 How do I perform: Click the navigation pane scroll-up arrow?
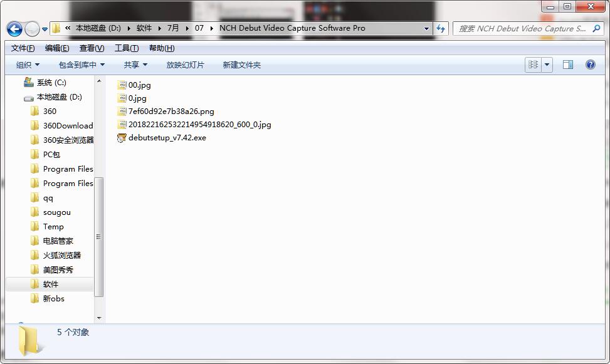click(99, 81)
